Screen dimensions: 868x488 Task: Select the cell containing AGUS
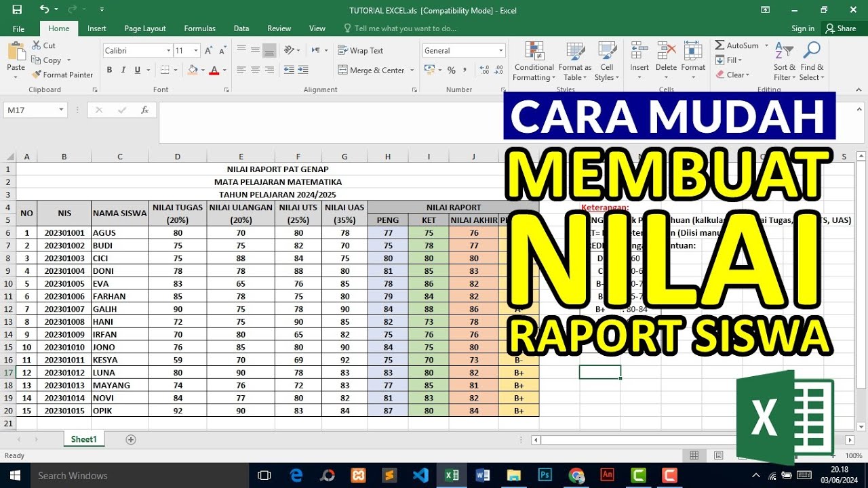pyautogui.click(x=120, y=232)
